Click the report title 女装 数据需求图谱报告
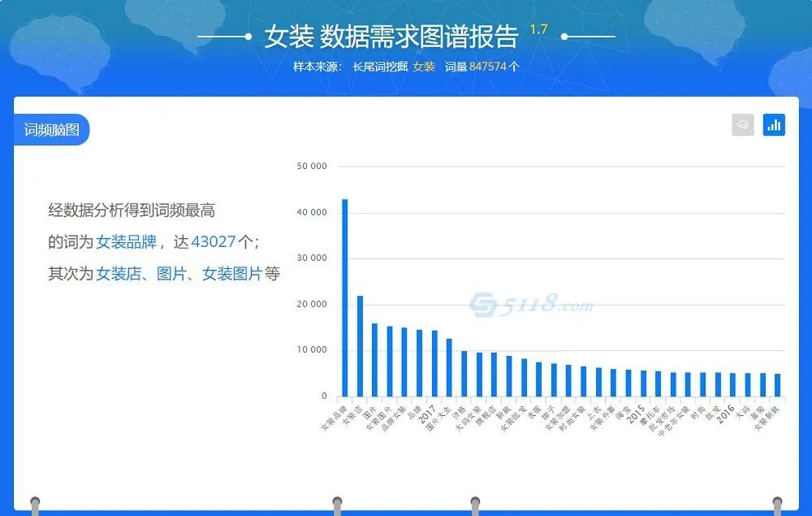This screenshot has height=516, width=812. 391,37
